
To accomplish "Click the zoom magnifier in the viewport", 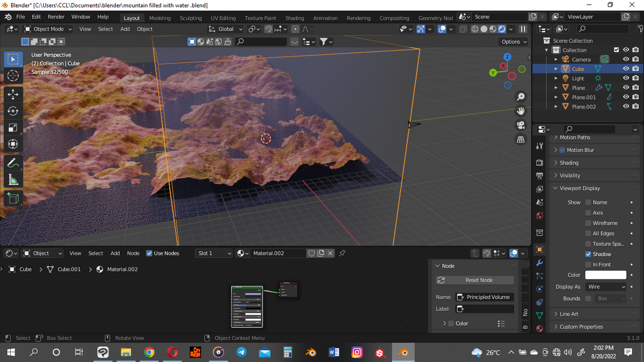I will 521,97.
